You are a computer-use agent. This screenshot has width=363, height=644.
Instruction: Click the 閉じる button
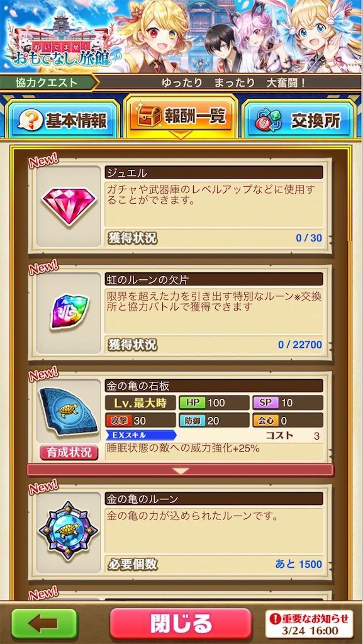(181, 623)
